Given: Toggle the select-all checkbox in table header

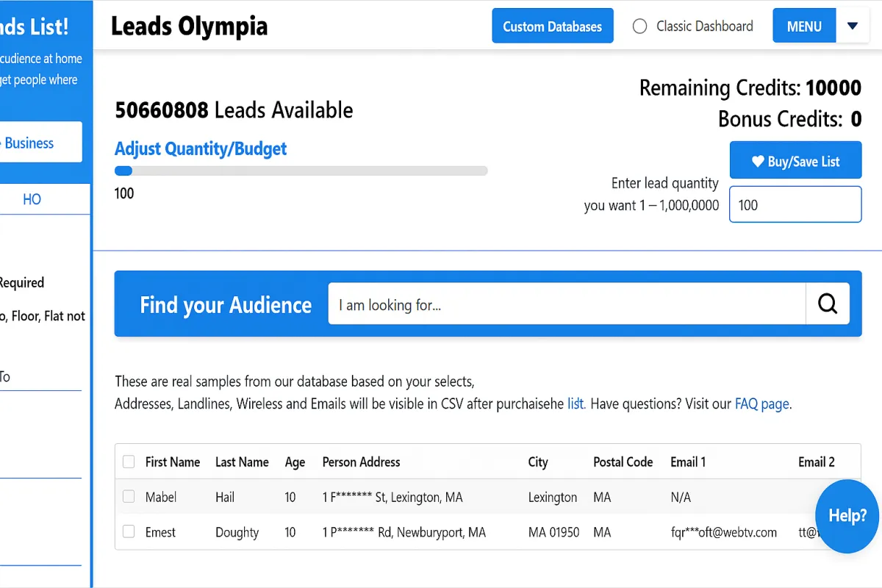Looking at the screenshot, I should (129, 462).
